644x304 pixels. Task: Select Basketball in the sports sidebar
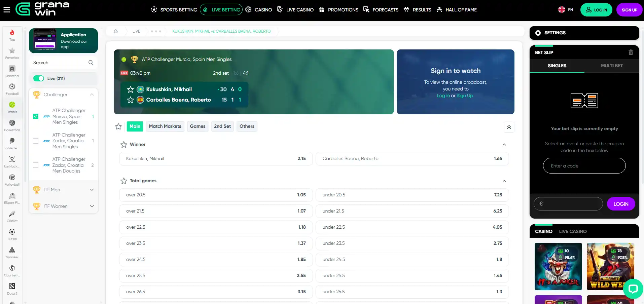(x=12, y=125)
